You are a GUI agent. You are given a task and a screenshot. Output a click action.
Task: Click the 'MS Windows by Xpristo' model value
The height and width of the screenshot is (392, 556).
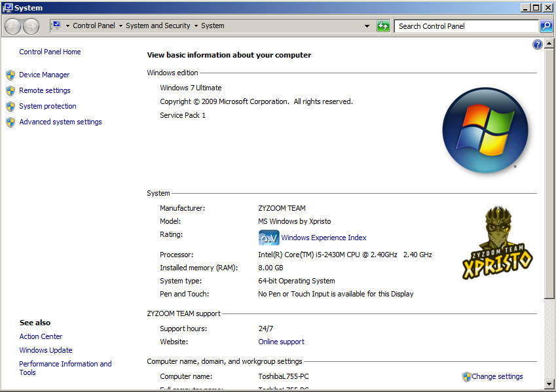295,221
